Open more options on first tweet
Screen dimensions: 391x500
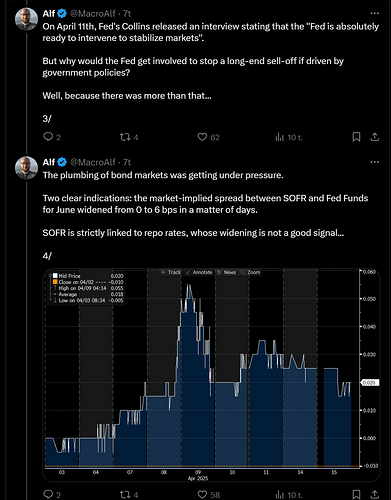[x=375, y=13]
